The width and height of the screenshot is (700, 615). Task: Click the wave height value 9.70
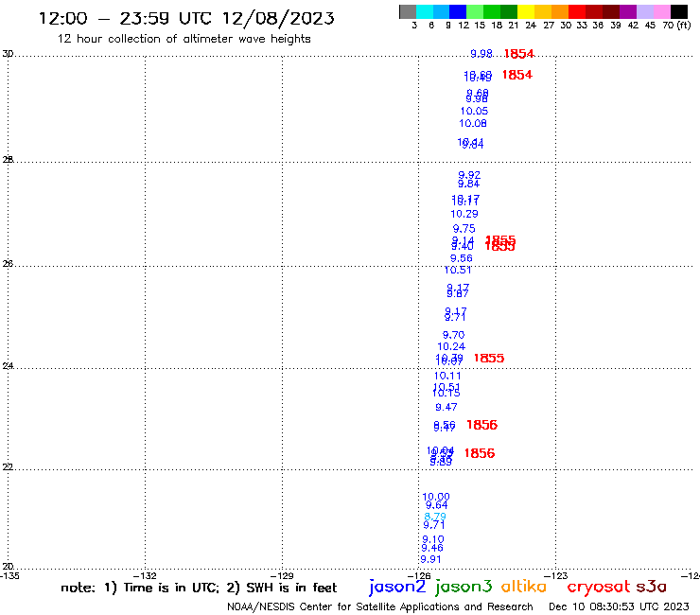click(x=453, y=335)
